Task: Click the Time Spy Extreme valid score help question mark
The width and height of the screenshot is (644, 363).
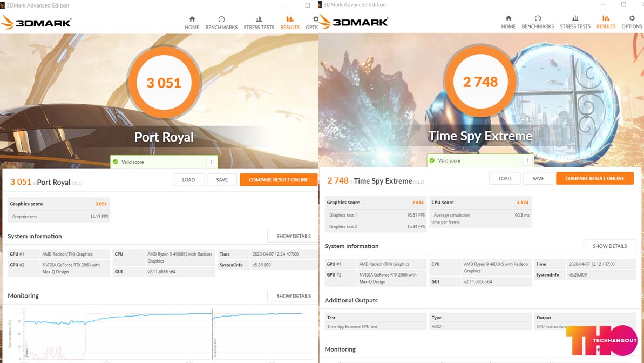Action: click(x=527, y=161)
